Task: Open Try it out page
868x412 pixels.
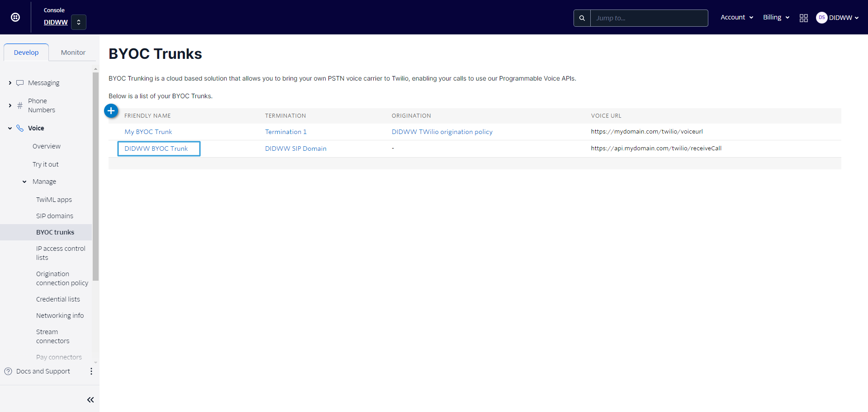Action: tap(46, 164)
